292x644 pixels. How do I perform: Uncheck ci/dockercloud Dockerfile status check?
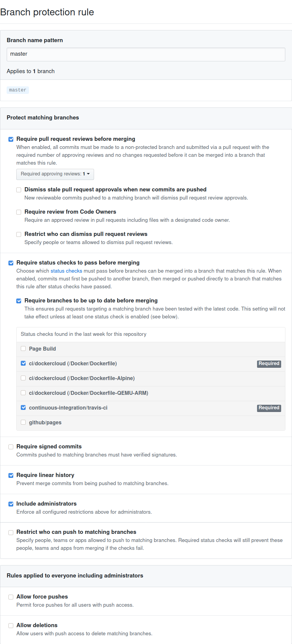[23, 363]
